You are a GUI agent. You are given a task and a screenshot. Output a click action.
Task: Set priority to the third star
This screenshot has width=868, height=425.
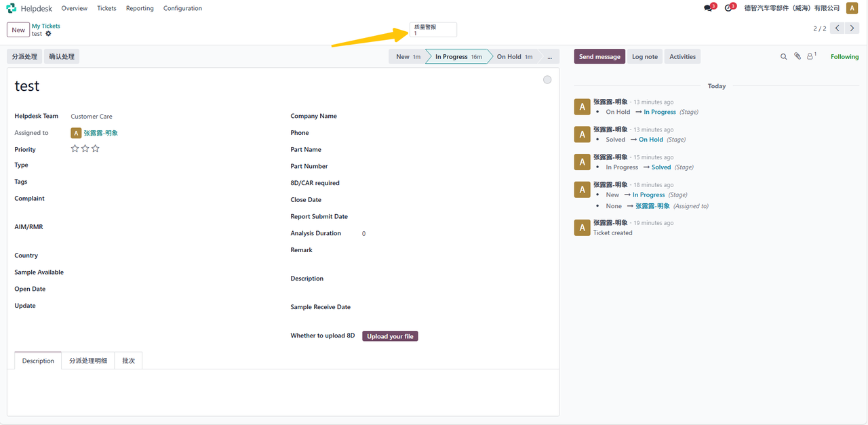click(x=96, y=148)
